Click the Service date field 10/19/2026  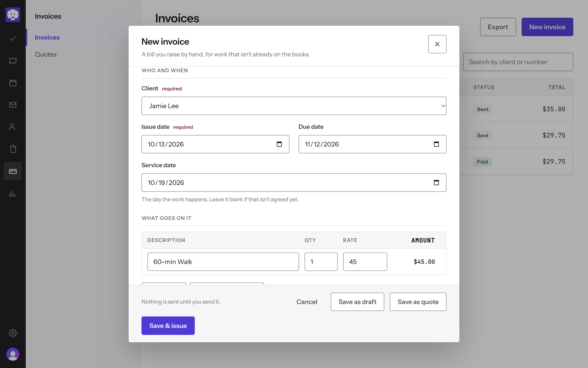point(294,183)
